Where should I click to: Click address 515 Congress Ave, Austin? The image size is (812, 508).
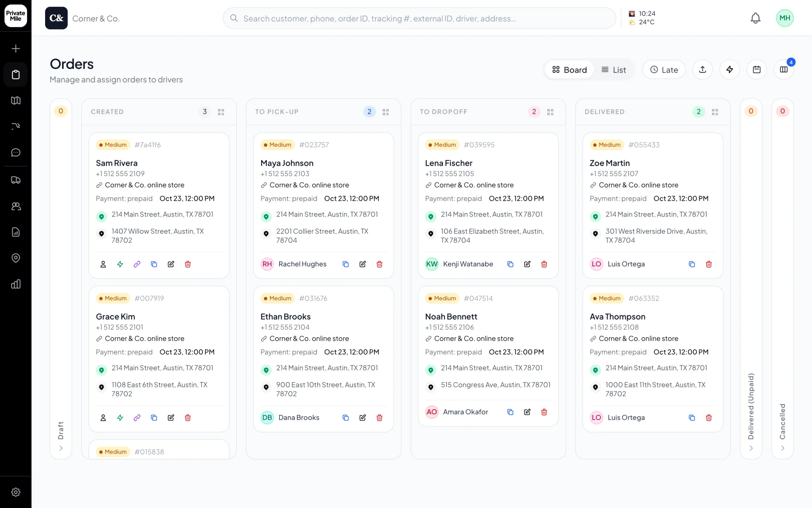coord(496,385)
